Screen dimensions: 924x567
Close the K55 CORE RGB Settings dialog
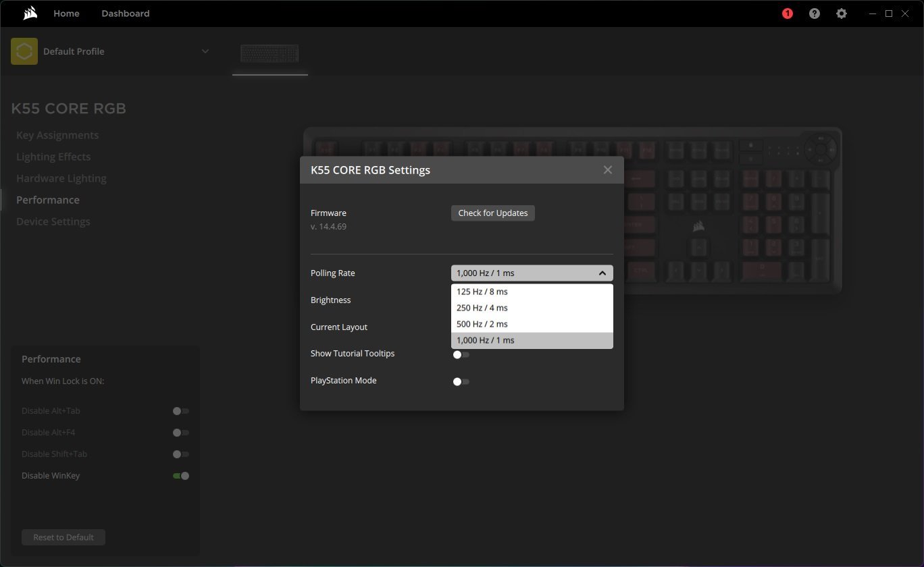tap(608, 170)
